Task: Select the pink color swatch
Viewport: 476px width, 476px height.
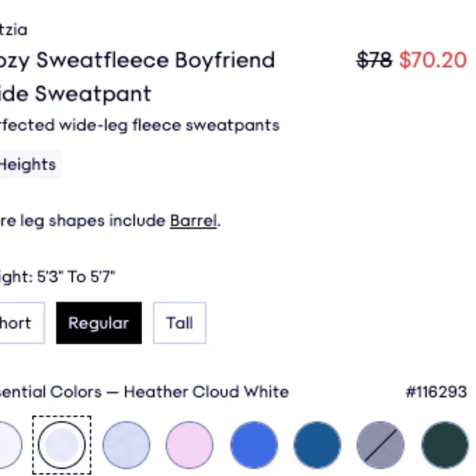Action: pyautogui.click(x=189, y=444)
